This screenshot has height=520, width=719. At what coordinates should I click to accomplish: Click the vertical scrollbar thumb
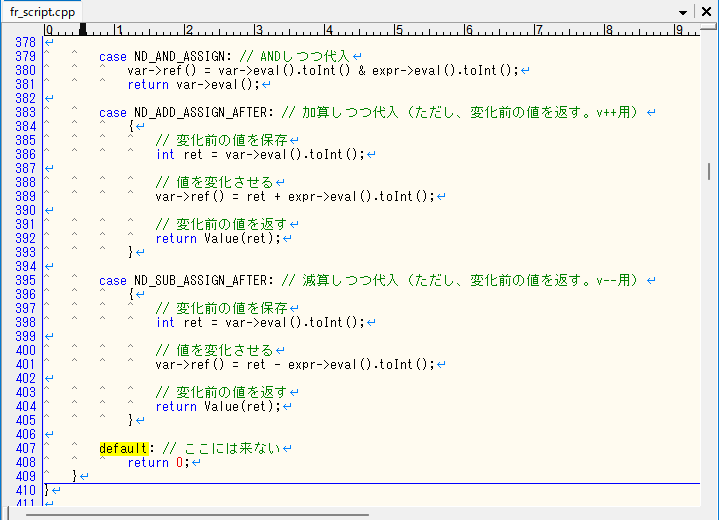point(710,170)
